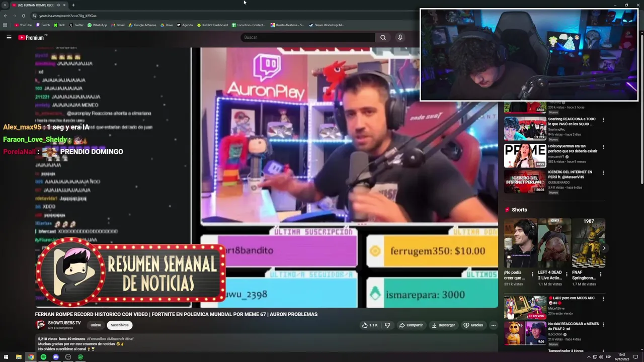Open 'No debí REACCIONAR a MEMES' video
Screen dimensions: 644x362
525,333
